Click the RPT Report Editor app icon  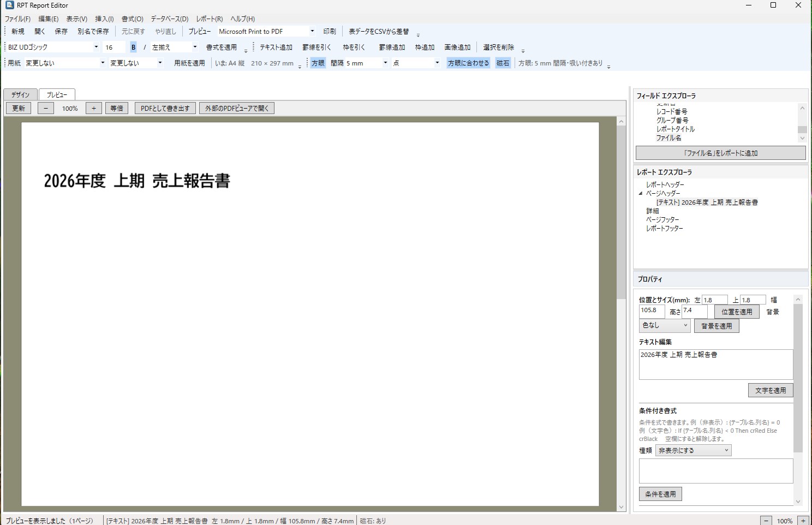click(9, 5)
